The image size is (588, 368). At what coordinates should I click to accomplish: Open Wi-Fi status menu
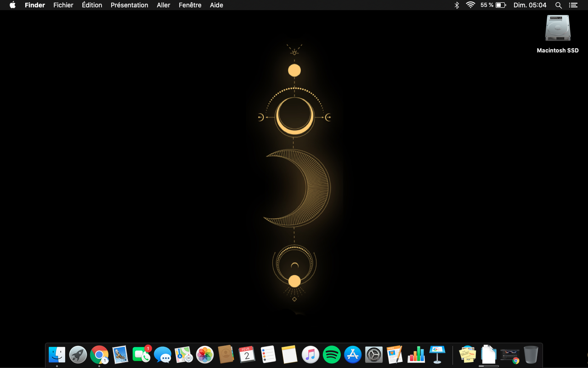click(470, 5)
